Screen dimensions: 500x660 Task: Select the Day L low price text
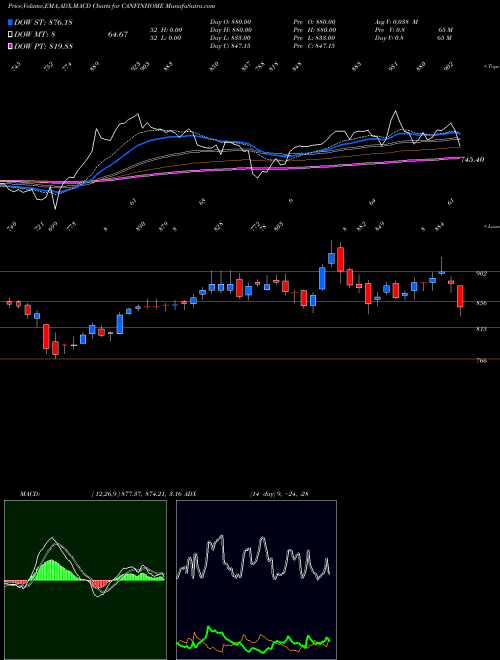[231, 38]
